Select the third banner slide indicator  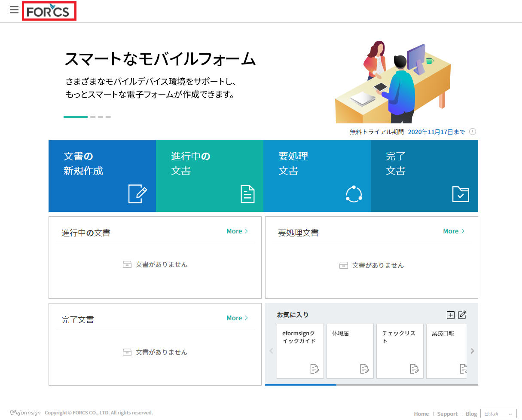101,117
